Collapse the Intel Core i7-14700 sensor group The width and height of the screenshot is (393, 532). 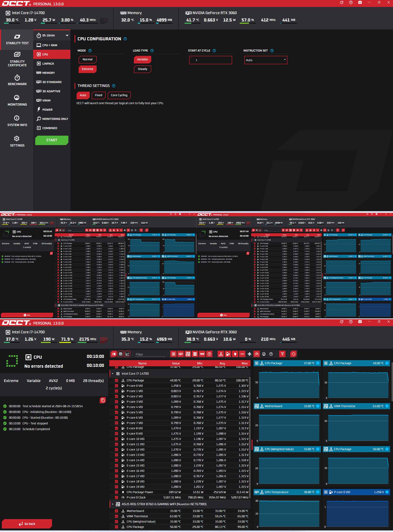pyautogui.click(x=113, y=374)
